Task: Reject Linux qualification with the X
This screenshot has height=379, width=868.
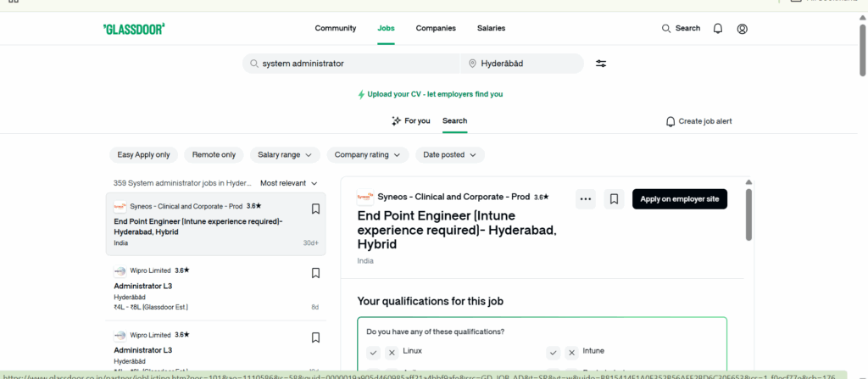Action: (392, 353)
